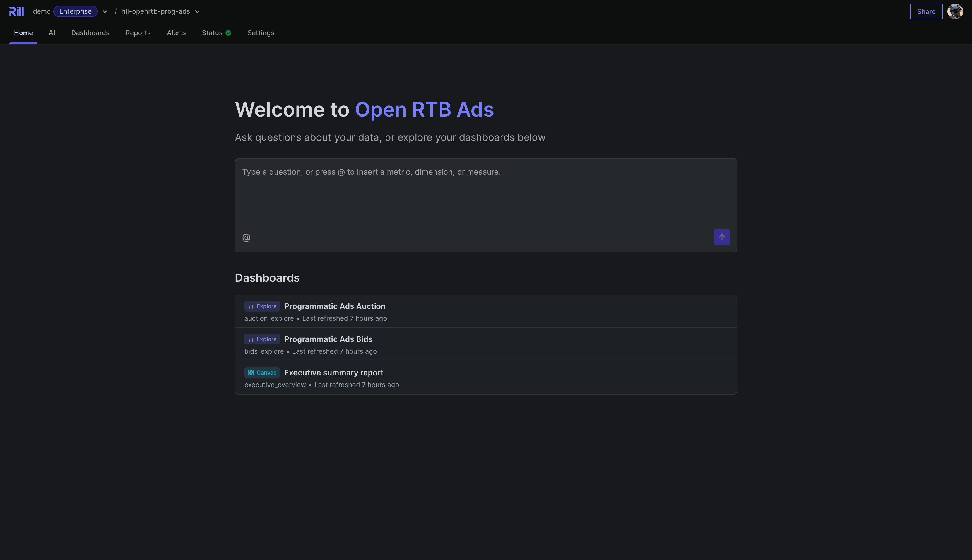Click the green status indicator next to Status
The height and width of the screenshot is (560, 972).
(x=228, y=33)
